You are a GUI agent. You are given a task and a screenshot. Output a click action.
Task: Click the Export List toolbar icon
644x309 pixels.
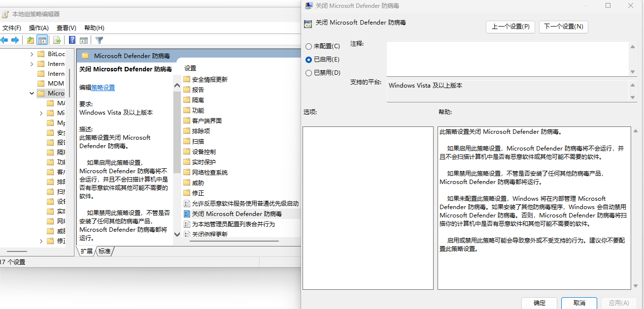pyautogui.click(x=57, y=40)
